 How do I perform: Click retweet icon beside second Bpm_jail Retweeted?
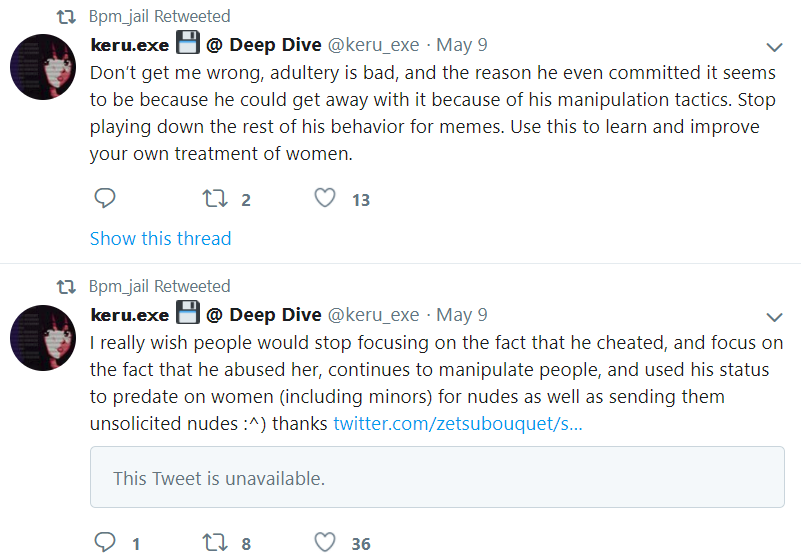click(x=66, y=287)
